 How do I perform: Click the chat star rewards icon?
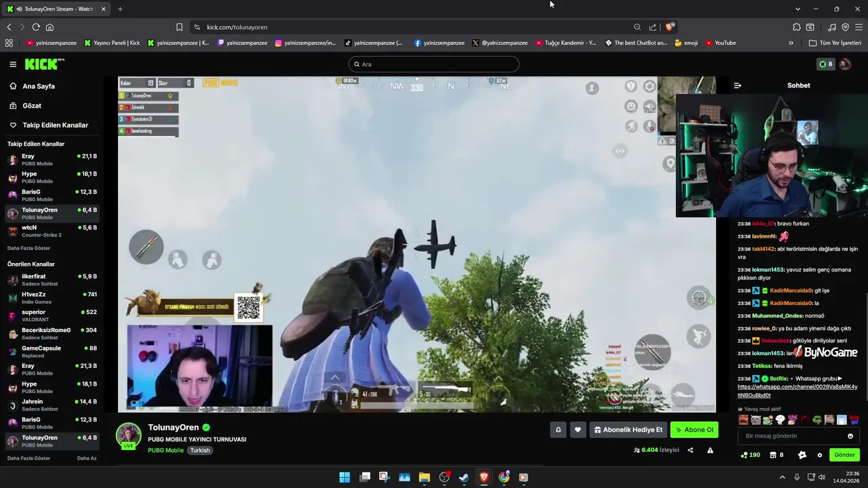(x=802, y=455)
